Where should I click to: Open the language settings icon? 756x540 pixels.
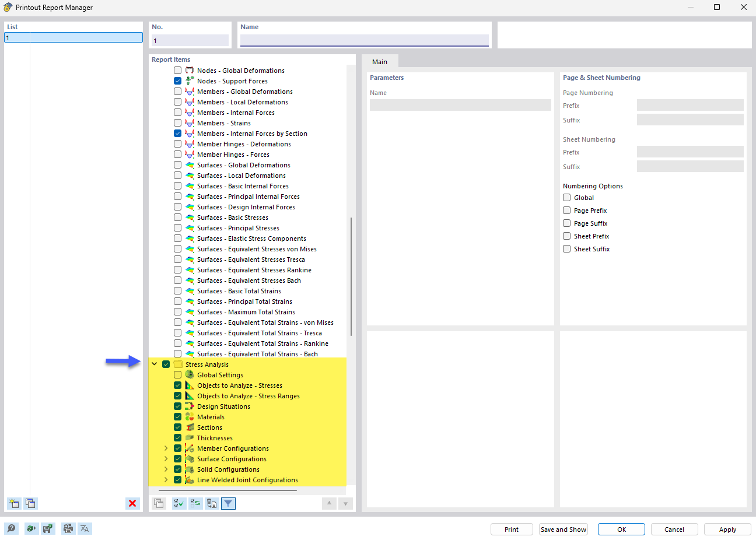click(85, 528)
